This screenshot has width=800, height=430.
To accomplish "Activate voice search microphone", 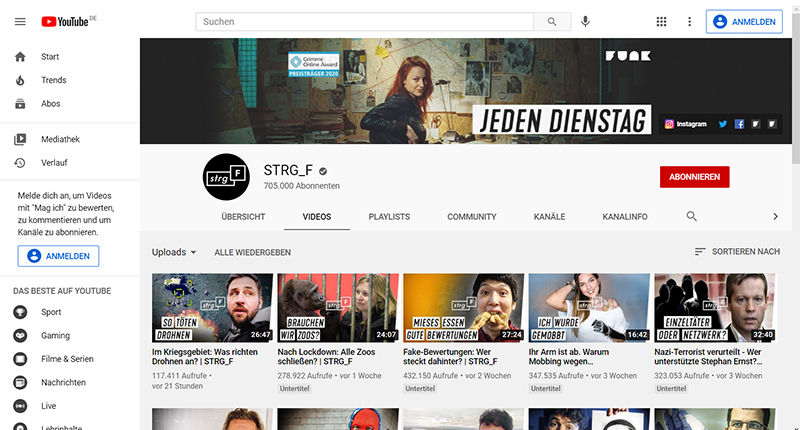I will tap(585, 21).
